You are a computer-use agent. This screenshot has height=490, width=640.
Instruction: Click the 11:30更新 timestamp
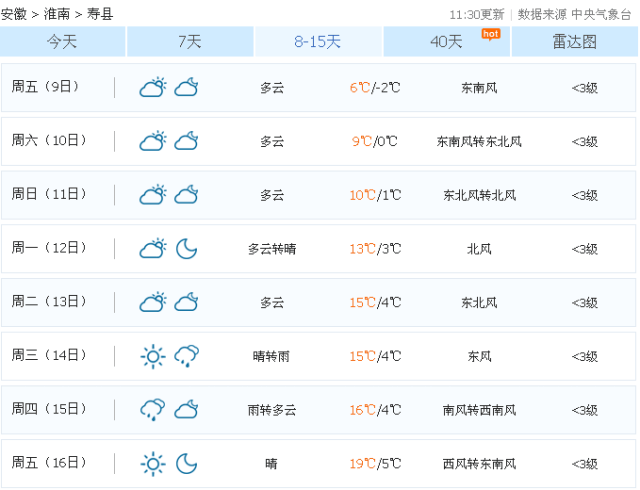point(477,15)
